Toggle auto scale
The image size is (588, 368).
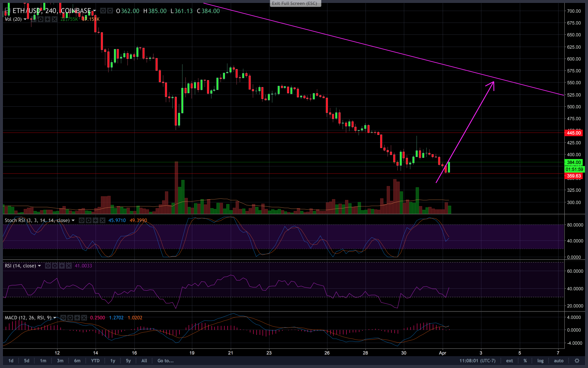click(x=559, y=361)
